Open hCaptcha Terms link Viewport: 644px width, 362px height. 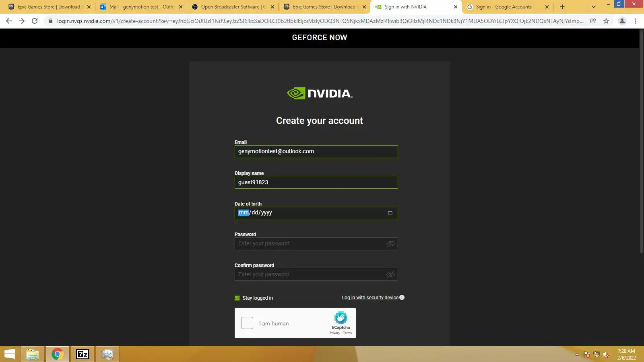click(347, 333)
